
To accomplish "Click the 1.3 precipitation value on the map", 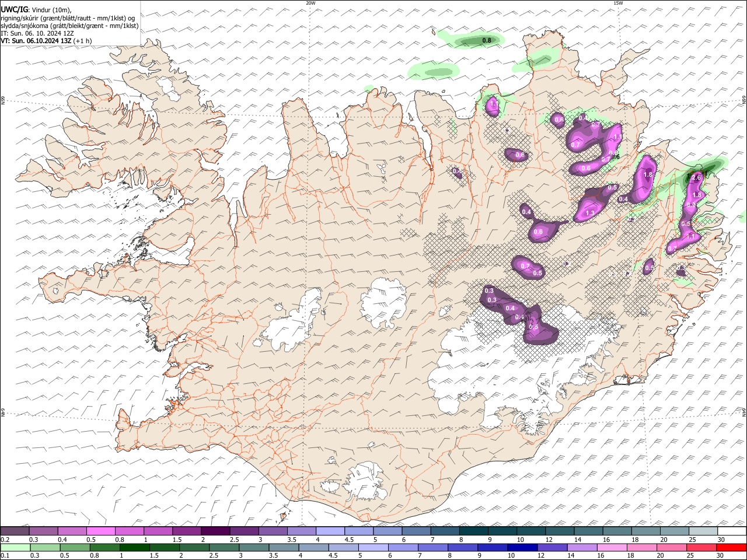I will [590, 213].
